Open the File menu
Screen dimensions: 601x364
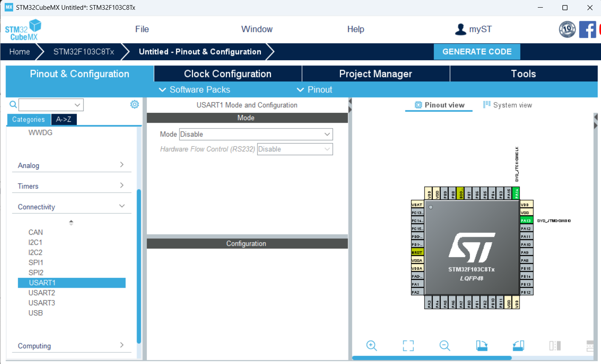coord(142,29)
